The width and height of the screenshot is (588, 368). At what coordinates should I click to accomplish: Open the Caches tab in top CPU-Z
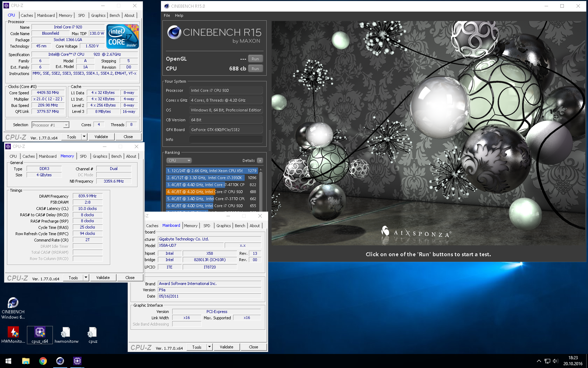point(27,15)
